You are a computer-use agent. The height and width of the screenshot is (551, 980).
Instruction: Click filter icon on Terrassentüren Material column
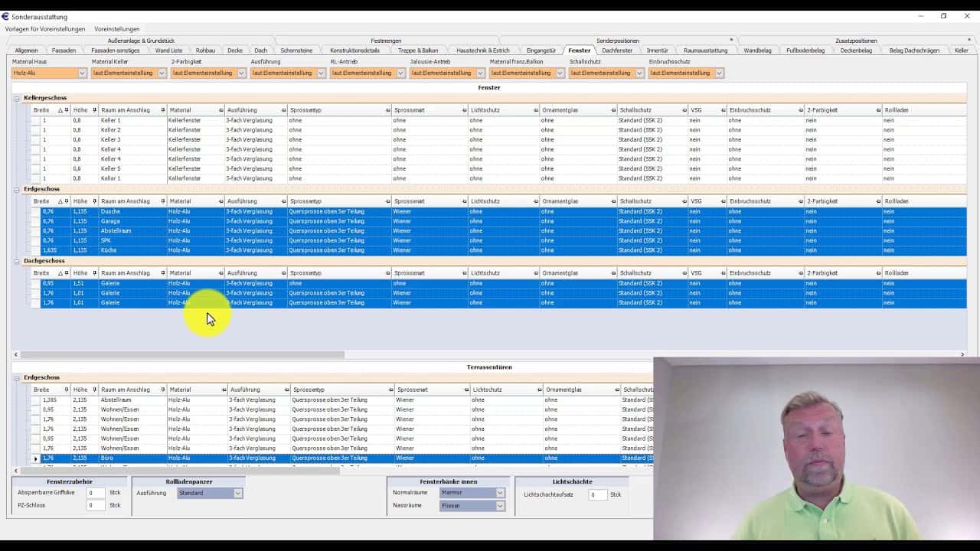[x=224, y=390]
